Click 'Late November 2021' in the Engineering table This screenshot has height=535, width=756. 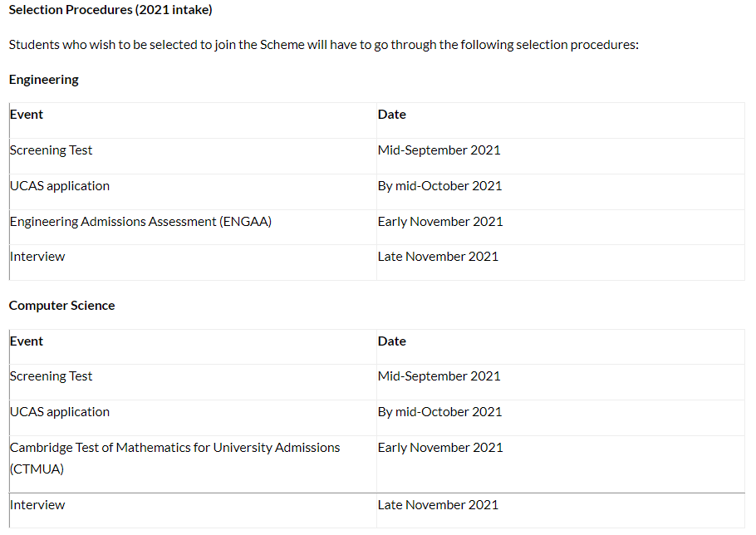pos(438,257)
